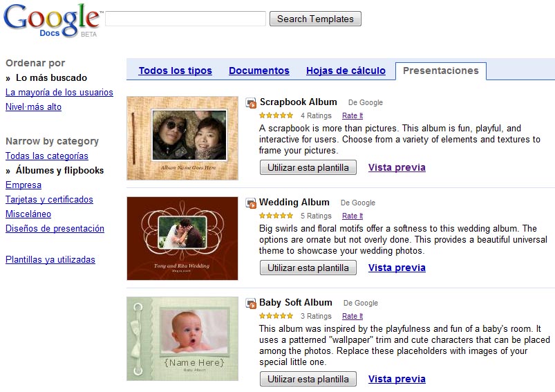This screenshot has width=555, height=392.
Task: Click De Google next to Scrapbook Album
Action: click(x=366, y=102)
